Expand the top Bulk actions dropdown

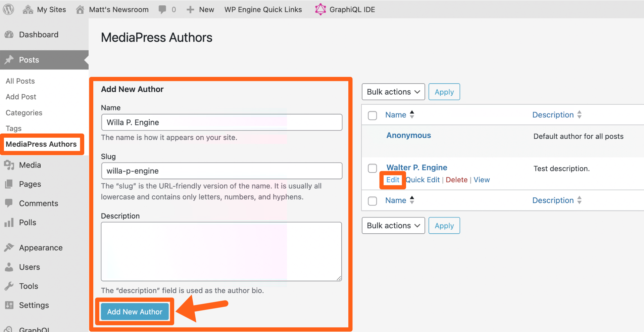[393, 92]
